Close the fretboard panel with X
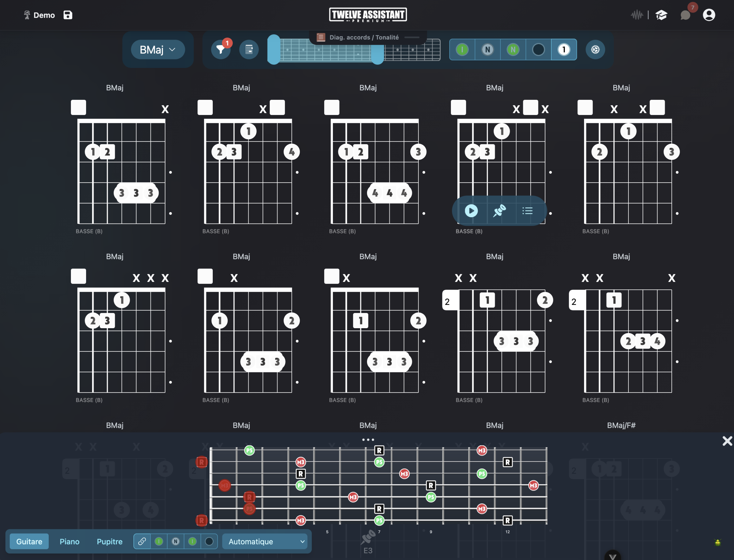 [x=727, y=441]
